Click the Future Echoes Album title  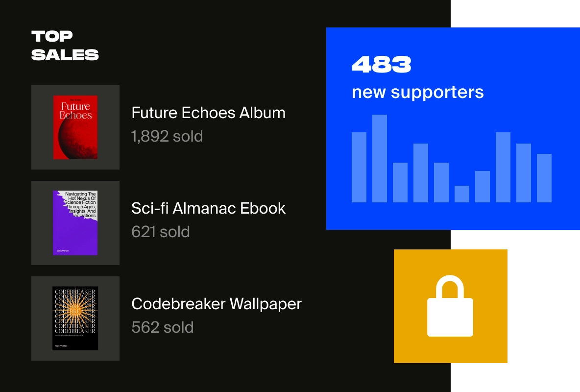tap(208, 113)
